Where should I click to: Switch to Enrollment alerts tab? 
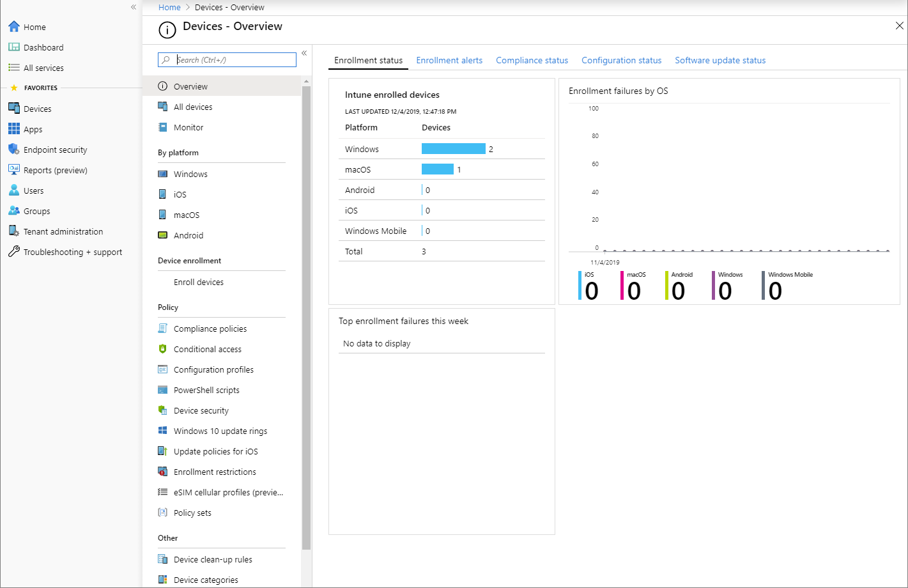[449, 60]
